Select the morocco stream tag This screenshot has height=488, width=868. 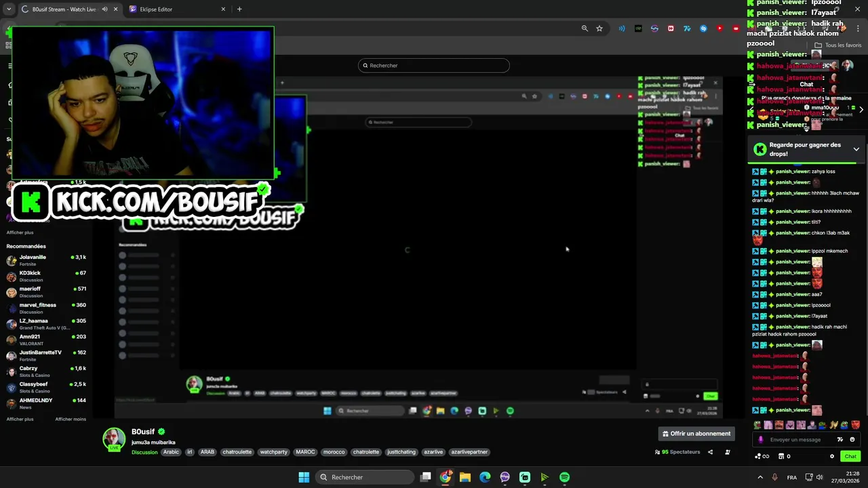click(334, 452)
